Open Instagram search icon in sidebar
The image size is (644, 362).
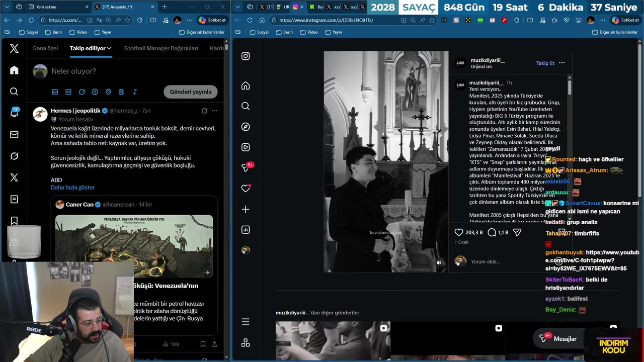246,106
